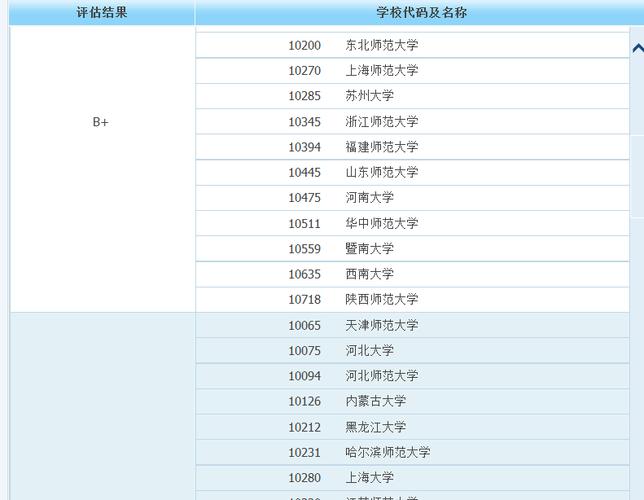Select row 10718 陕西师范大学
This screenshot has height=500, width=644.
tap(412, 300)
